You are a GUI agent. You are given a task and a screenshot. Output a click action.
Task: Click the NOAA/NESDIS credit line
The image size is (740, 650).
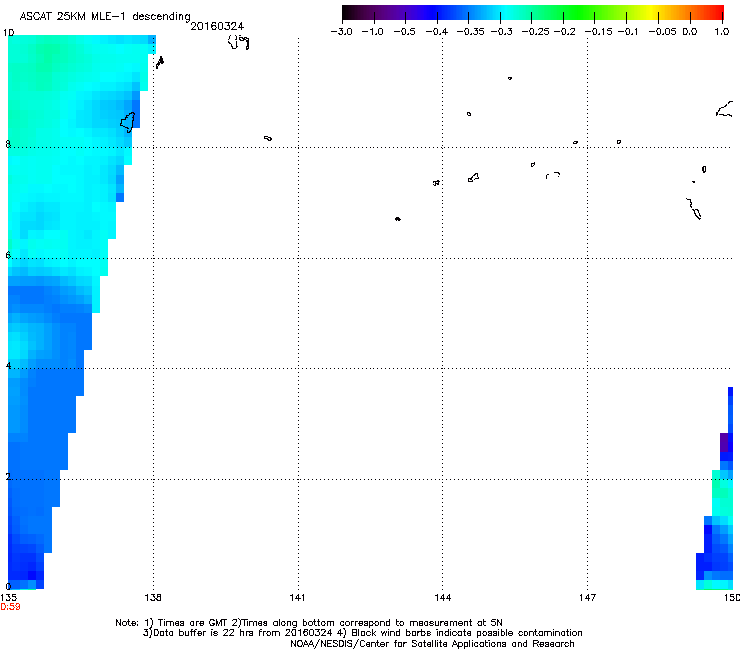432,644
